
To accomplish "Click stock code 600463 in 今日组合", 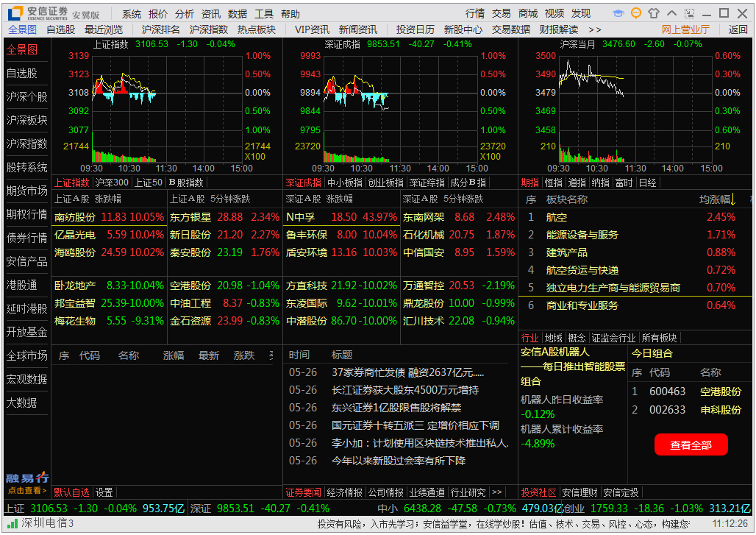I will coord(667,391).
